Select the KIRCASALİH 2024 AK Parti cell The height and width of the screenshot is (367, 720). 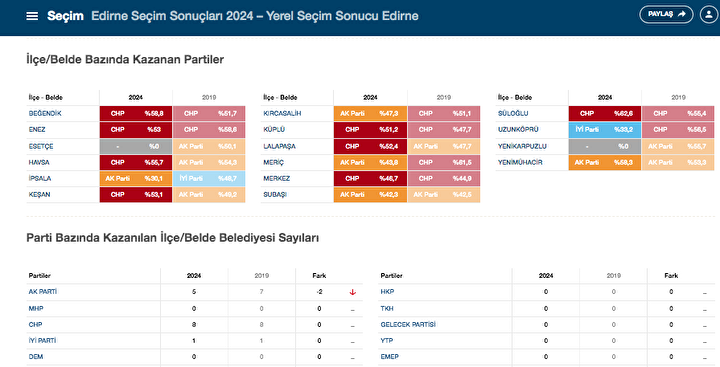coord(370,113)
